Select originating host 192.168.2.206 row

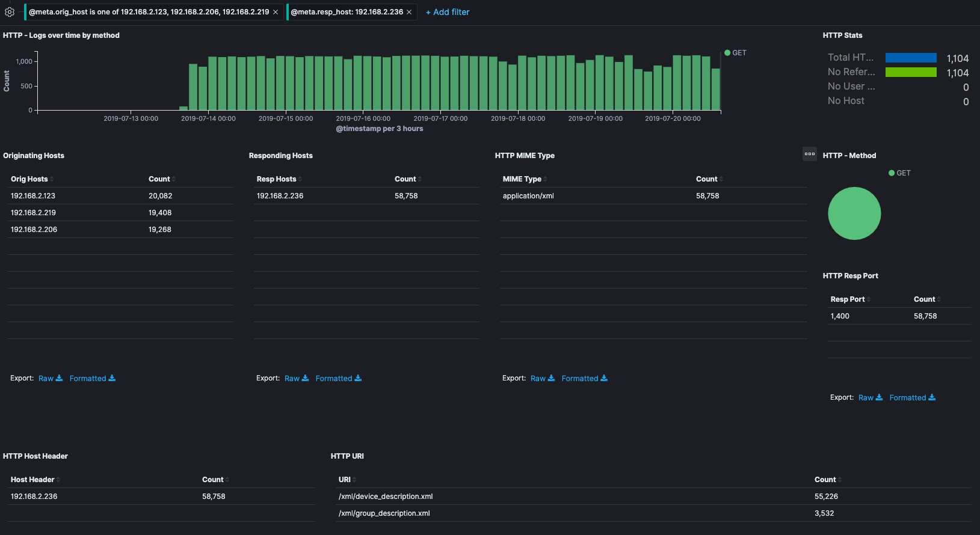[x=120, y=230]
